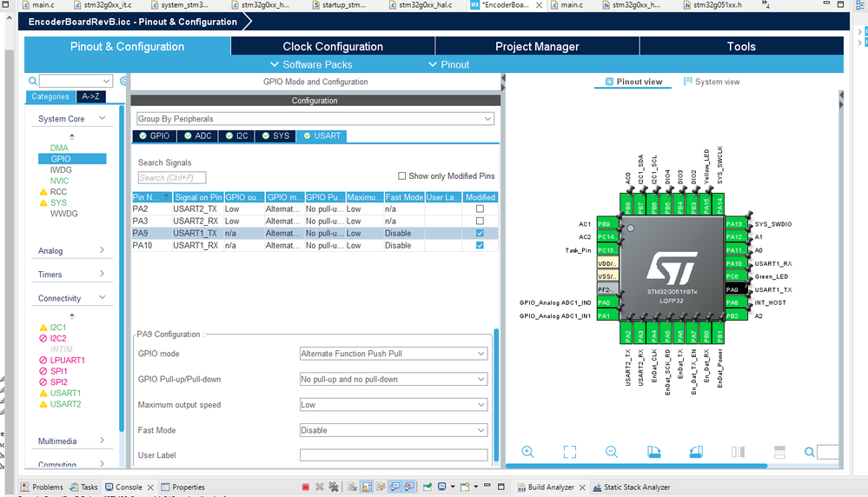This screenshot has height=497, width=868.
Task: Zoom in on the chip pinout view
Action: pos(527,452)
